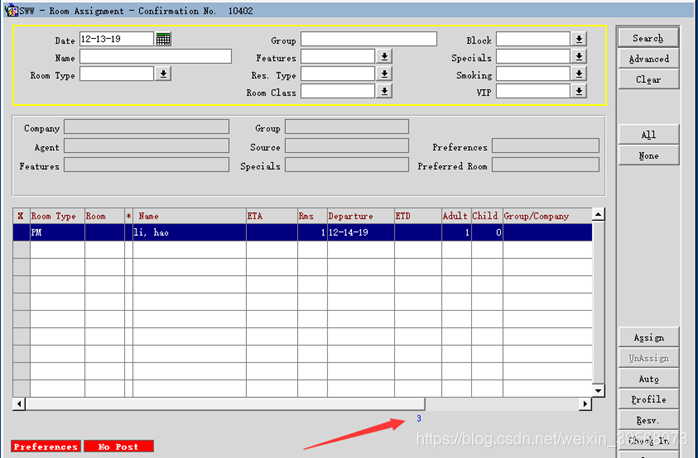Image resolution: width=698 pixels, height=458 pixels.
Task: Open the Advanced search button
Action: [649, 59]
